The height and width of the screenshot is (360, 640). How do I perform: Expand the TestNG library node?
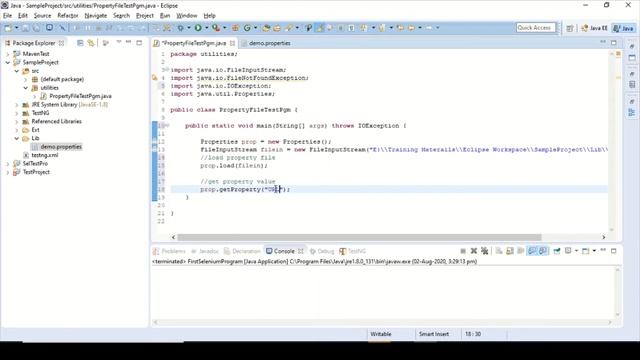pyautogui.click(x=17, y=113)
